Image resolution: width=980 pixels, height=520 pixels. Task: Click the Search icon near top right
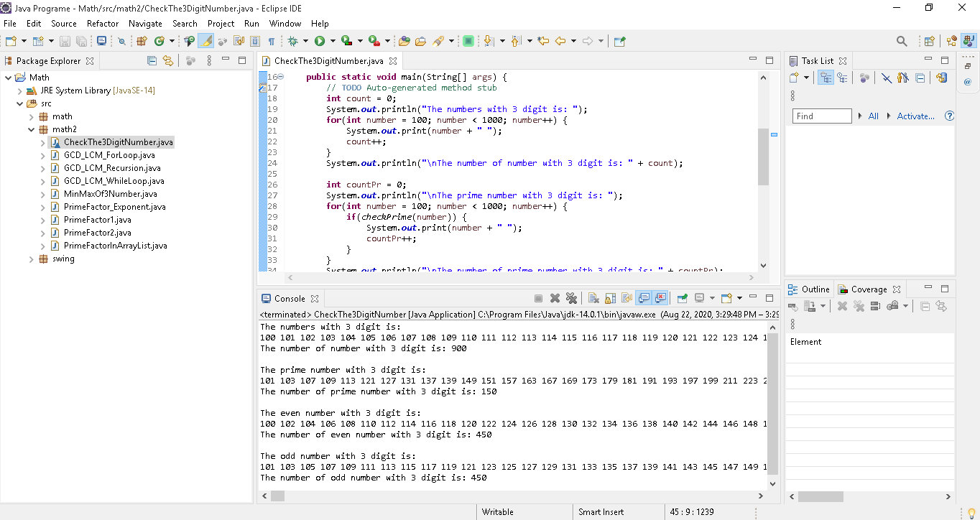coord(901,41)
